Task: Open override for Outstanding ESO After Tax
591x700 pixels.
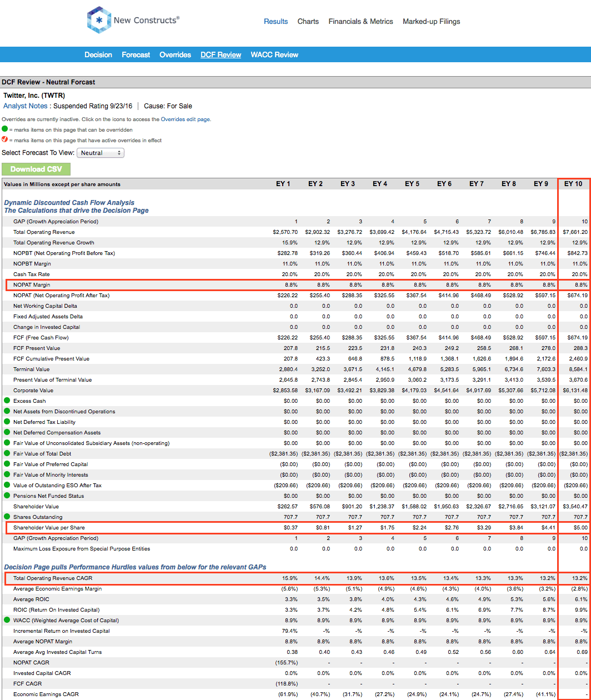Action: [7, 485]
